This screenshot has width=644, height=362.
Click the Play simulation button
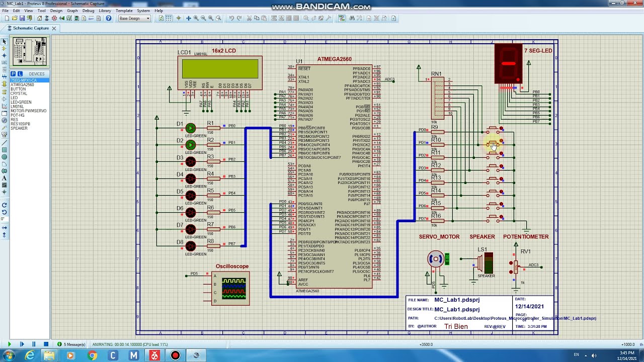[x=9, y=344]
